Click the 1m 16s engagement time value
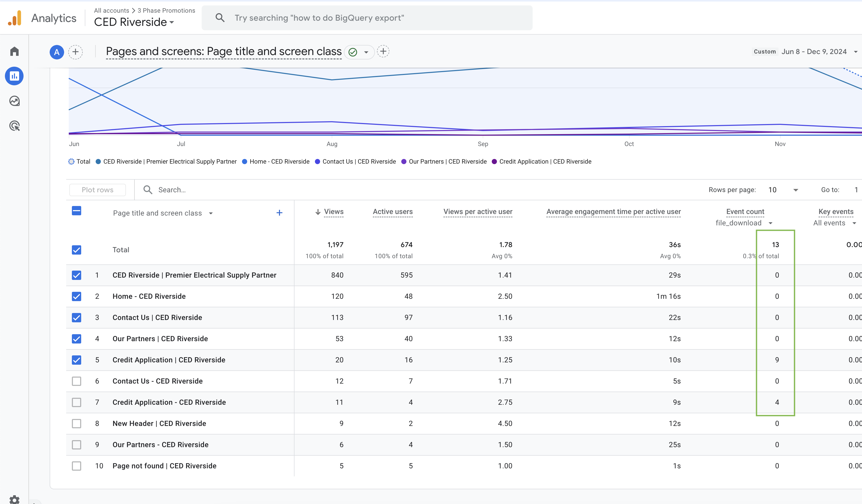The height and width of the screenshot is (504, 862). pos(668,296)
